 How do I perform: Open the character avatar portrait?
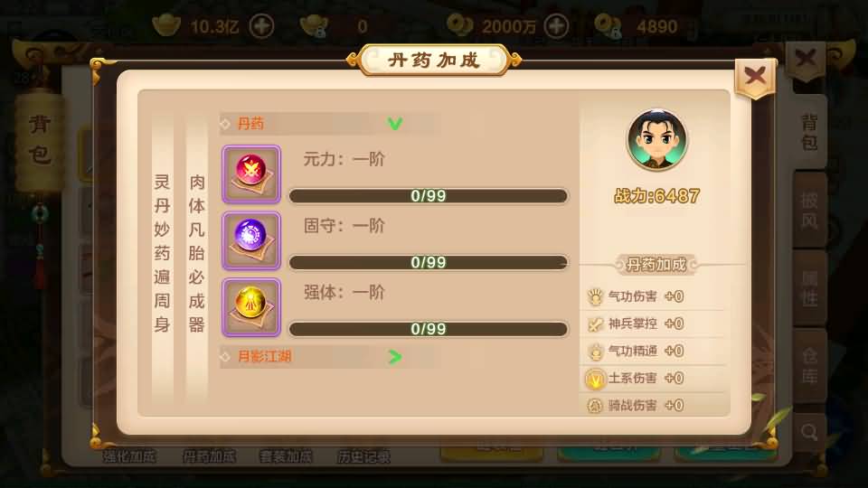tap(657, 139)
